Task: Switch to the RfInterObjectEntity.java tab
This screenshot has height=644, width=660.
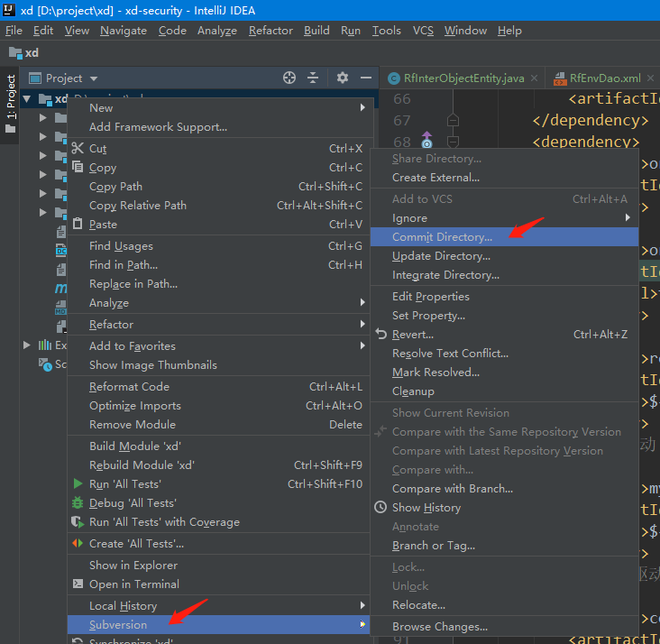Action: [x=463, y=78]
